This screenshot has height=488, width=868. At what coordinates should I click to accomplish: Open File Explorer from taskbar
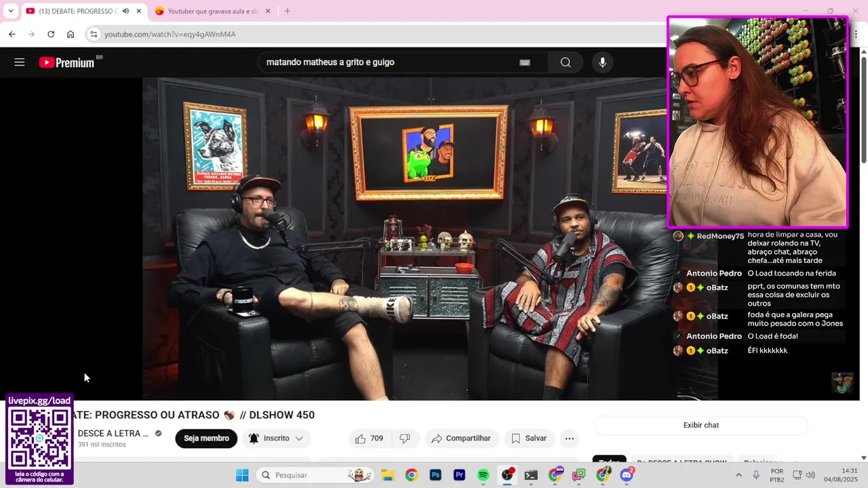pos(387,475)
